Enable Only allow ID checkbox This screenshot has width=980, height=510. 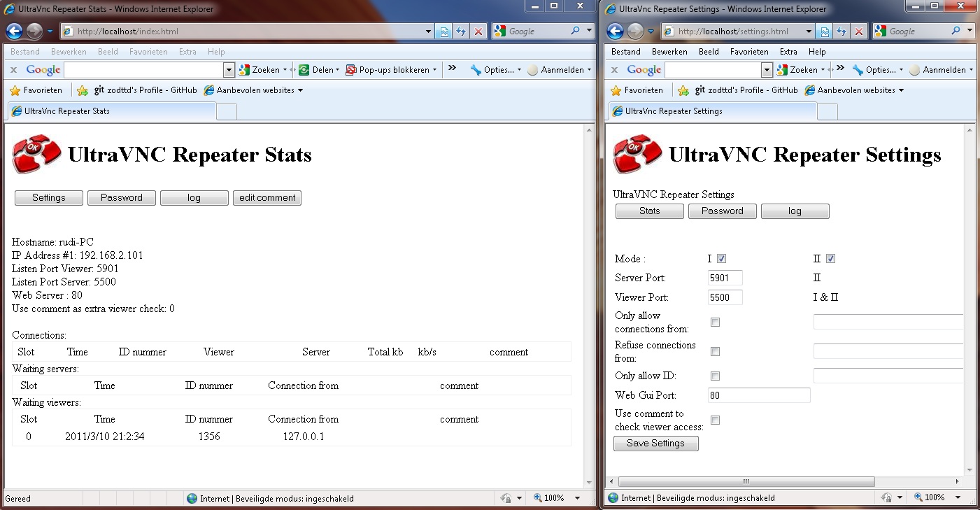tap(715, 376)
